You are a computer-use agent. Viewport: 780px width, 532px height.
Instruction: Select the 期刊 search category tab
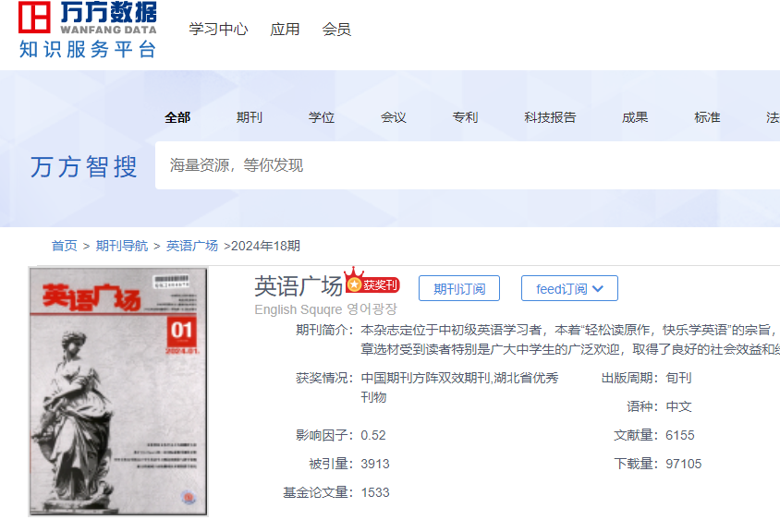[250, 118]
